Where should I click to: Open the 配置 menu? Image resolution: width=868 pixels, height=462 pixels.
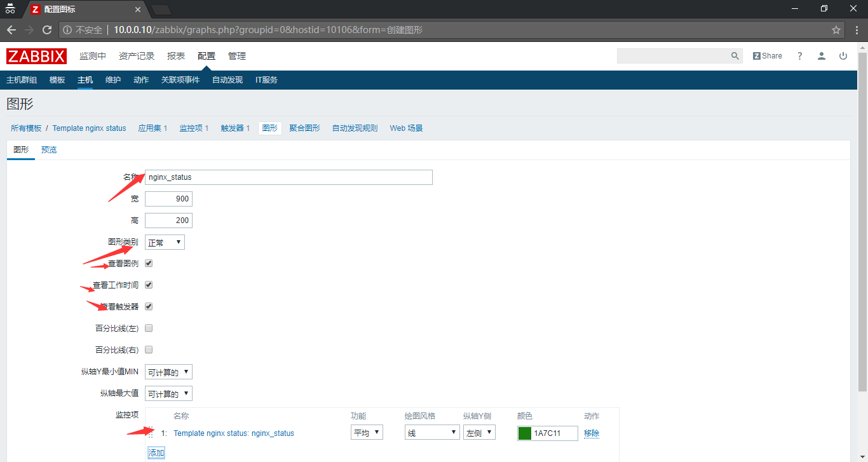click(207, 56)
